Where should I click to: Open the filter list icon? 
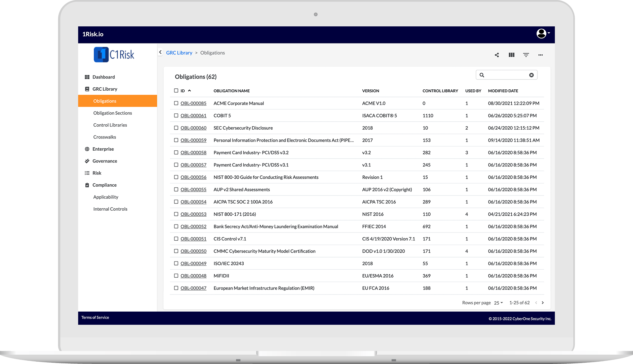point(526,55)
